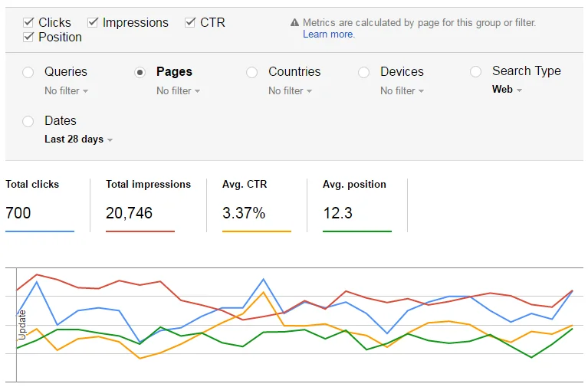The width and height of the screenshot is (588, 387).
Task: Expand the Countries No filter dropdown
Action: [291, 90]
